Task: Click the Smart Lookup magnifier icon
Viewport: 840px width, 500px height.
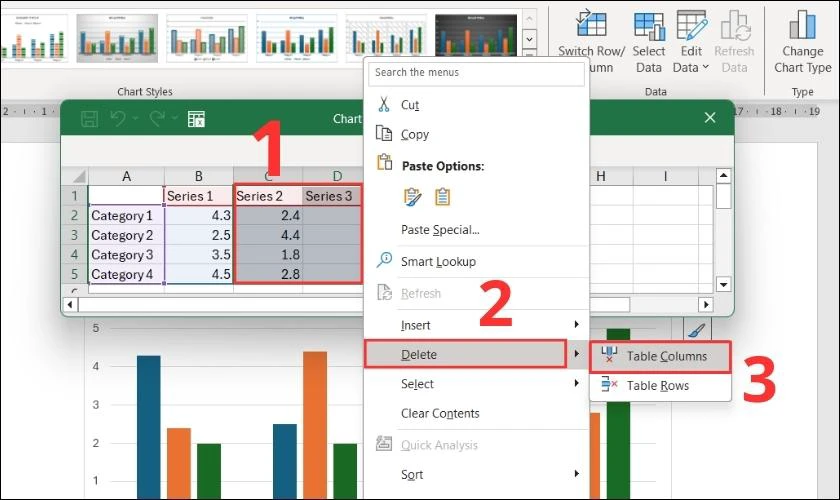Action: (x=384, y=260)
